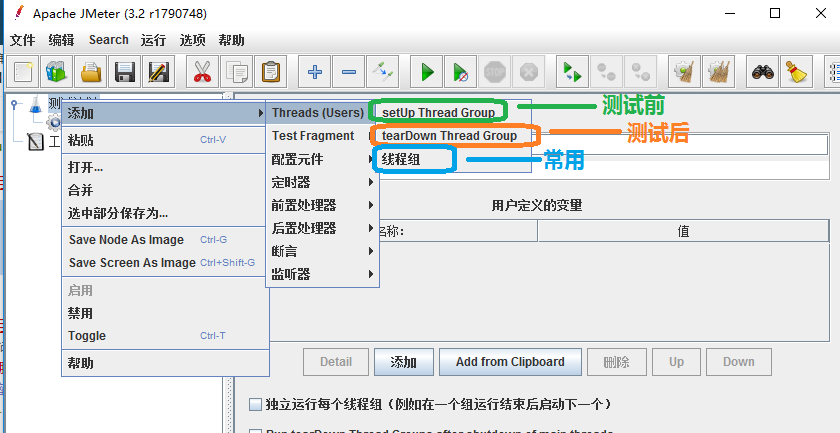This screenshot has width=840, height=433.
Task: Start remote engines with double-play icon
Action: (x=573, y=71)
